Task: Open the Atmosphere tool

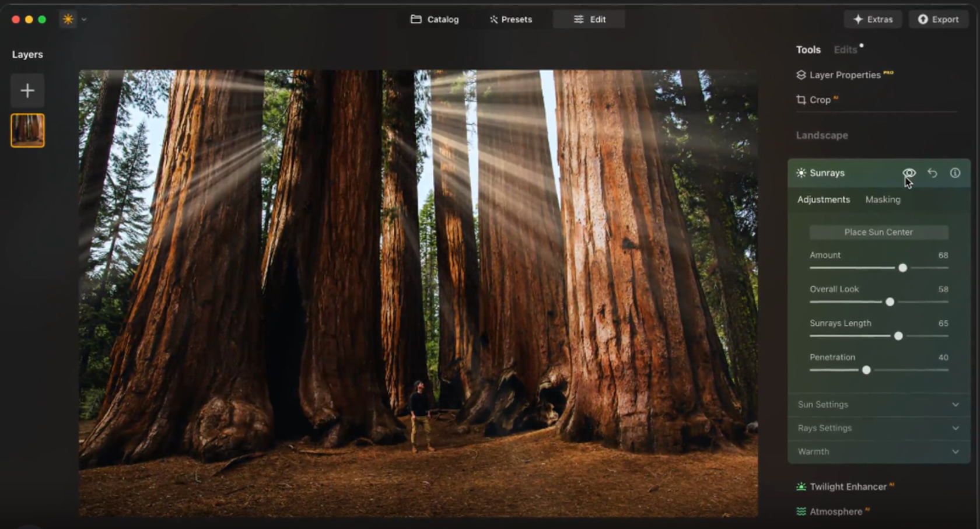Action: tap(836, 511)
